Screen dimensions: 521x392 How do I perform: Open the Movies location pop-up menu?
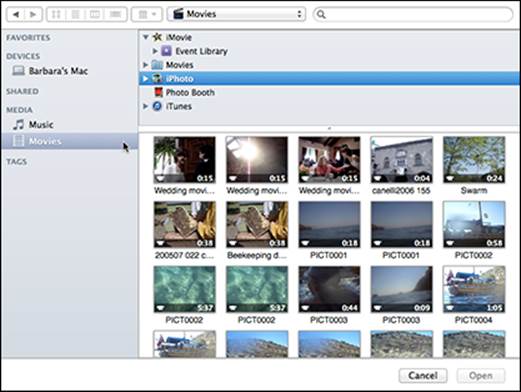point(236,14)
